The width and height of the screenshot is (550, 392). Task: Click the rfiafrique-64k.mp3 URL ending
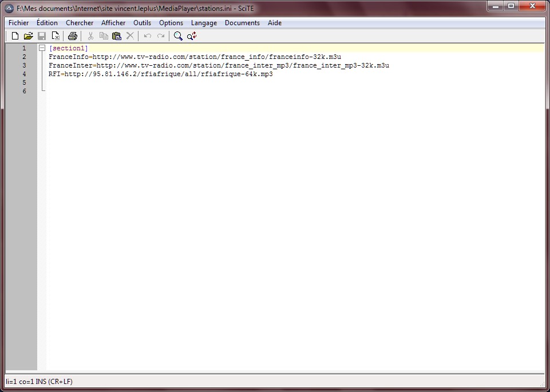tap(237, 74)
